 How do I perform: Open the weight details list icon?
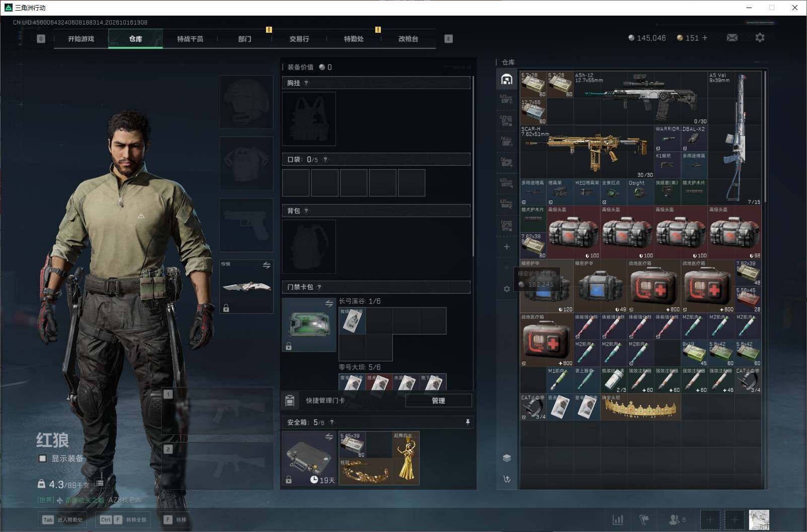click(100, 483)
